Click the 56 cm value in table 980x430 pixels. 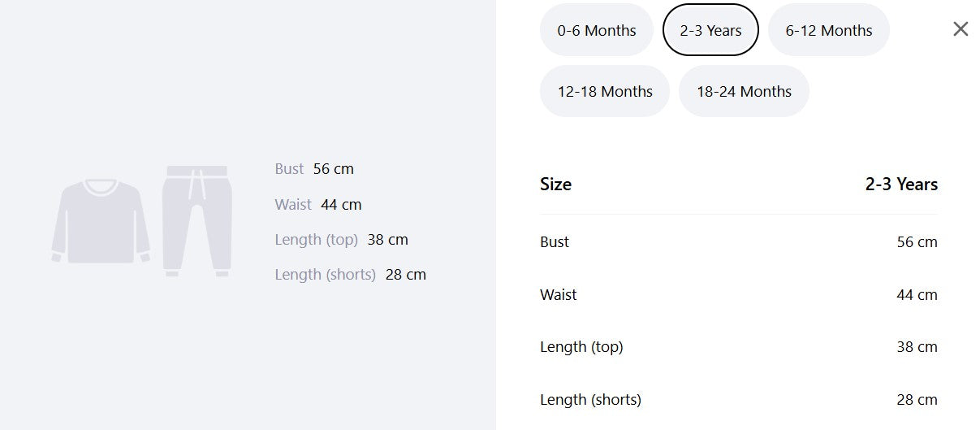(x=917, y=241)
